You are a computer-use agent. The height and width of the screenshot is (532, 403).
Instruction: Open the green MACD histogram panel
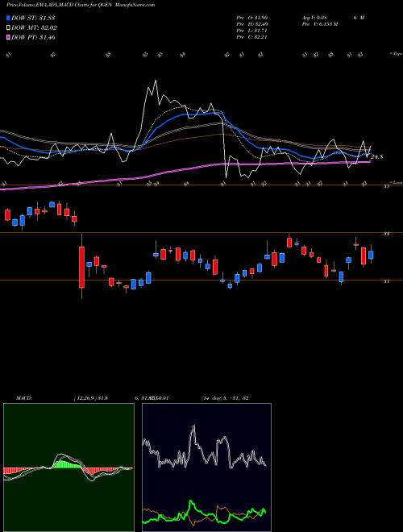(x=69, y=468)
